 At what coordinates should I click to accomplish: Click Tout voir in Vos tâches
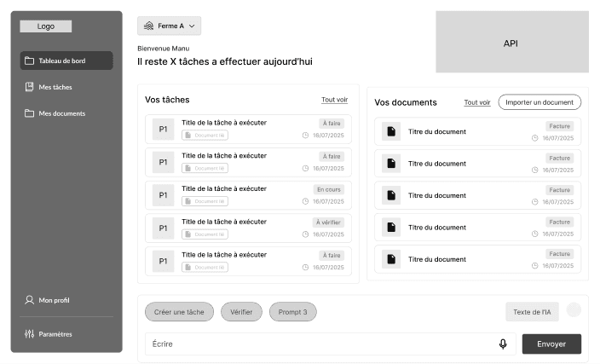coord(334,100)
